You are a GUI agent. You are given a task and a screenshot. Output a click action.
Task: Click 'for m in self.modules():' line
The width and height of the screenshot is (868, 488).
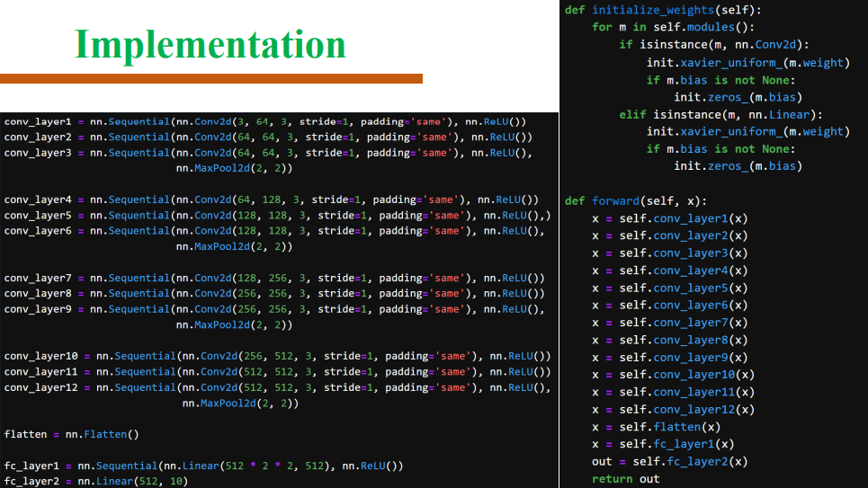click(x=673, y=27)
